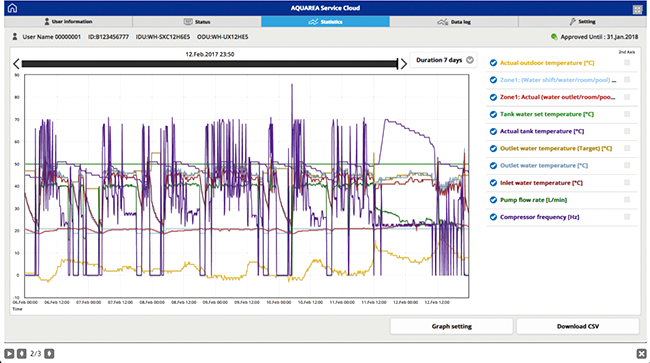Open the grid menu icon top right
This screenshot has width=650, height=363.
click(x=638, y=10)
